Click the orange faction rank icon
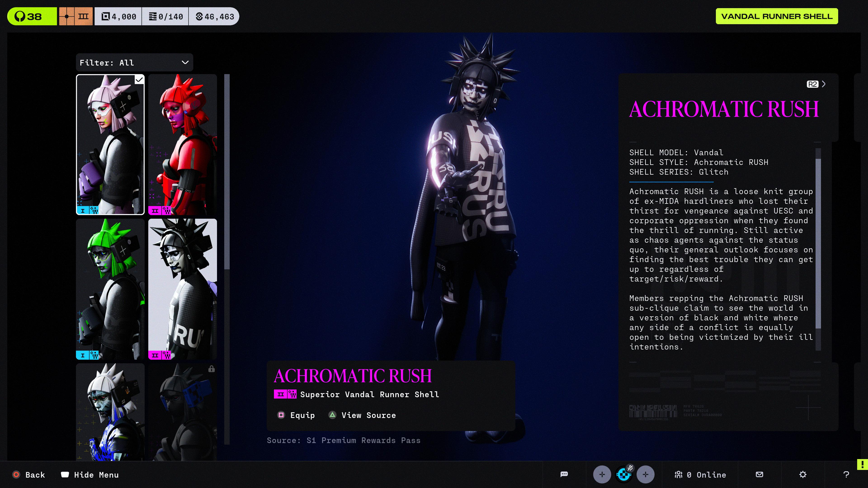The height and width of the screenshot is (488, 868). [x=76, y=16]
